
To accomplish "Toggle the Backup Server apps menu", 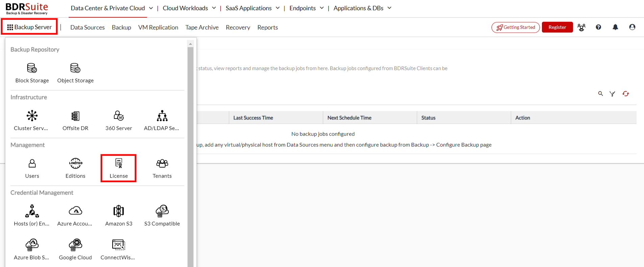I will tap(29, 27).
